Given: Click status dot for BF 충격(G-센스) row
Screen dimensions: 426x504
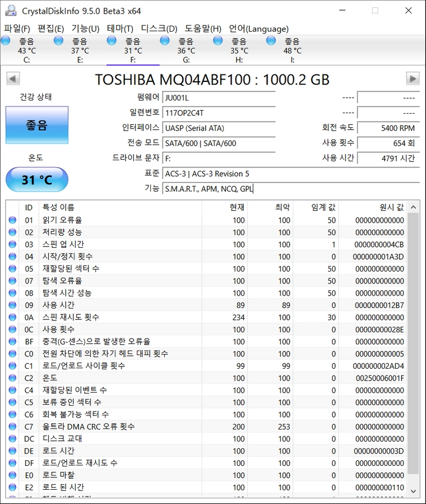Looking at the screenshot, I should coord(12,341).
